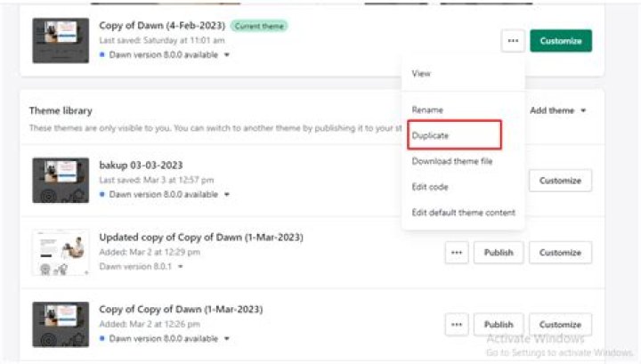Open the three-dot menu for the current theme
The height and width of the screenshot is (364, 641).
click(513, 40)
